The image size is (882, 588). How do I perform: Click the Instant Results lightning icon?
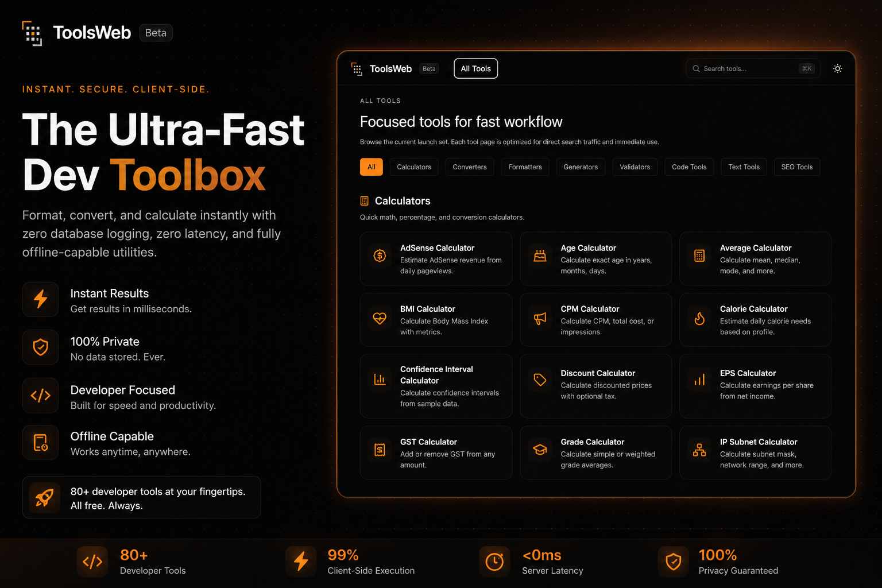point(41,299)
